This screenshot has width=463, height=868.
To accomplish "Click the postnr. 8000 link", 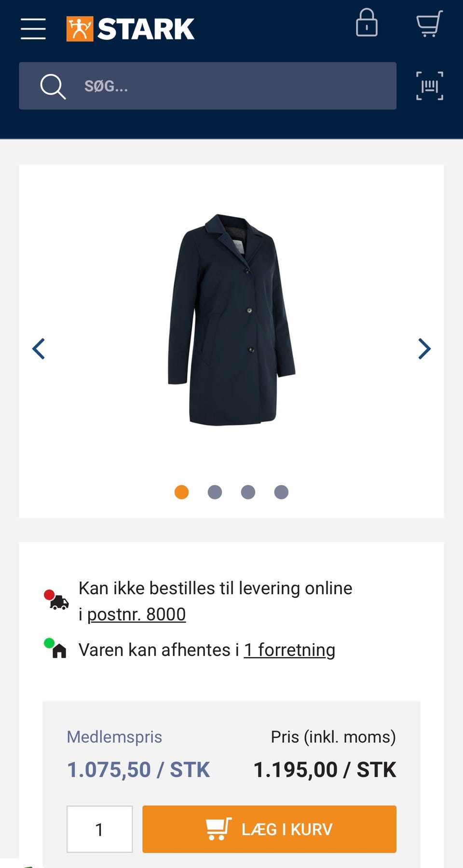I will pos(136,614).
